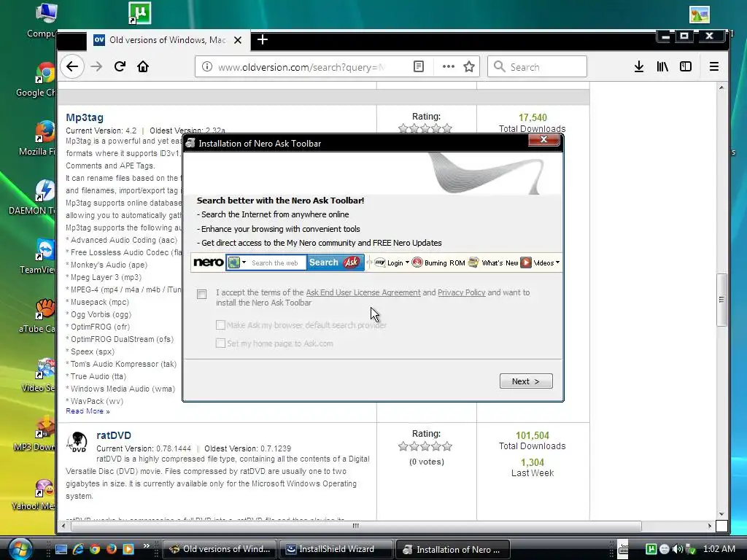Switch to 'Old versions of Wind...' taskbar button

tap(220, 549)
